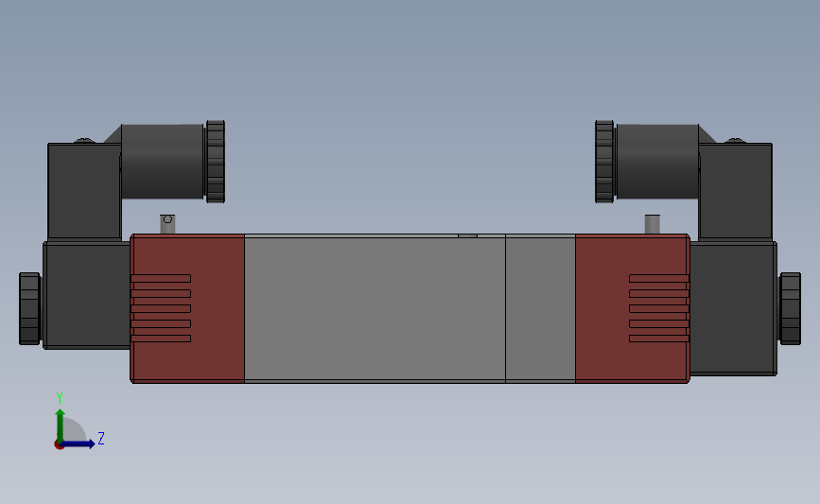Select the right upright connector box
820x504 pixels.
[x=735, y=191]
